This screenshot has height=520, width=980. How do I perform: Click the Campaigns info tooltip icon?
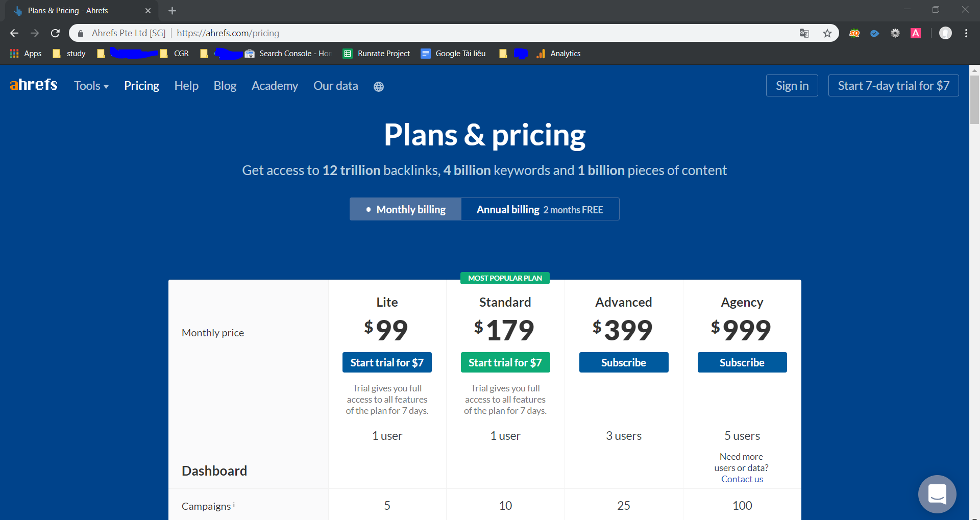pos(234,505)
